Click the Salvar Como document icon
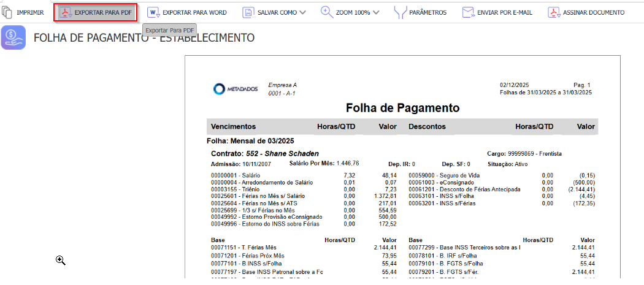 [x=248, y=12]
